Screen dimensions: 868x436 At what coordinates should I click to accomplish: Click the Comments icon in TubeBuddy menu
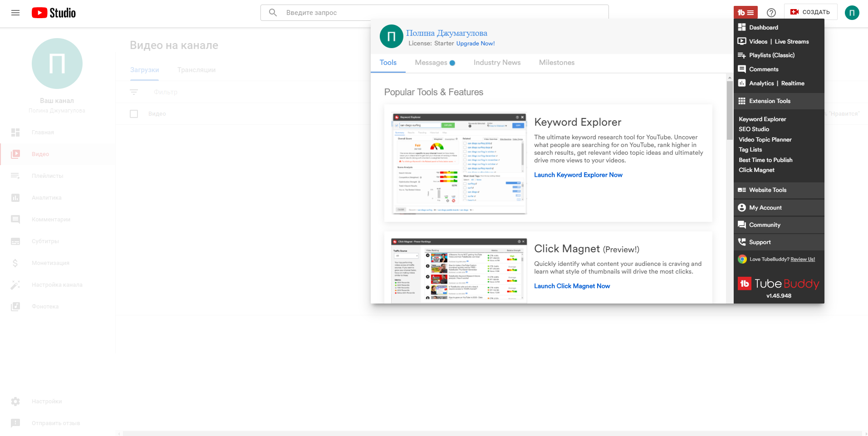pyautogui.click(x=742, y=69)
